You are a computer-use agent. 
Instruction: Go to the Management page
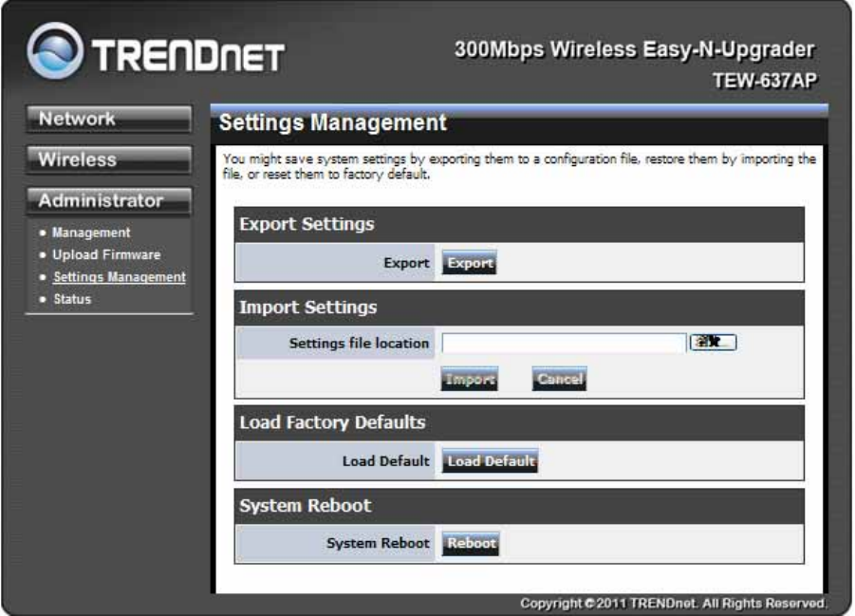[91, 233]
